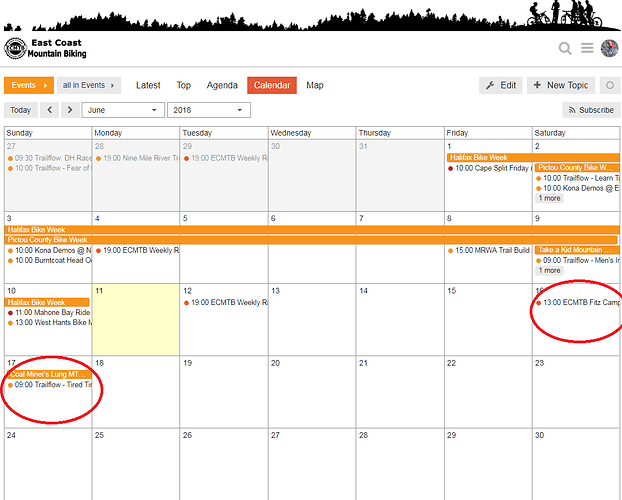The height and width of the screenshot is (500, 622).
Task: Switch to the Latest tab
Action: [x=148, y=85]
